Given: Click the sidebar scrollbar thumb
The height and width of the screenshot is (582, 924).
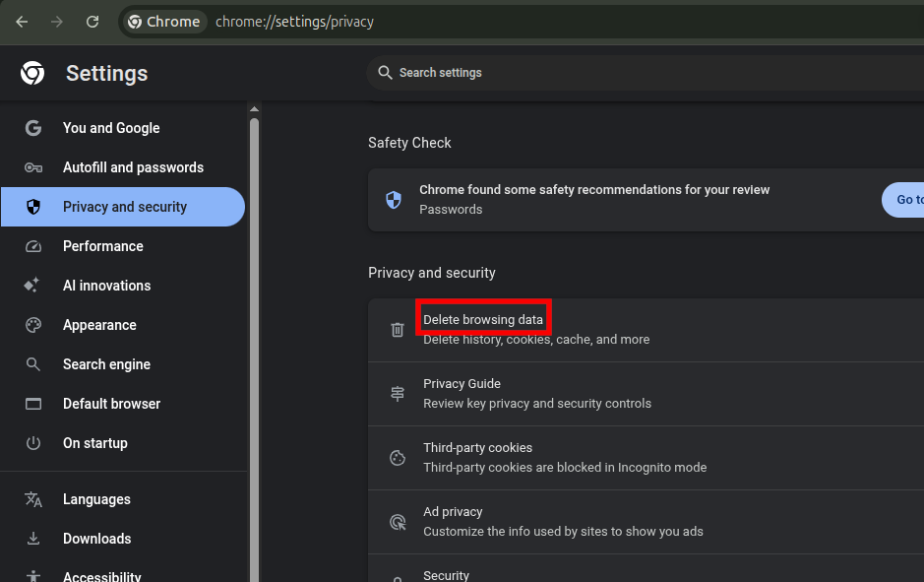Looking at the screenshot, I should point(255,348).
